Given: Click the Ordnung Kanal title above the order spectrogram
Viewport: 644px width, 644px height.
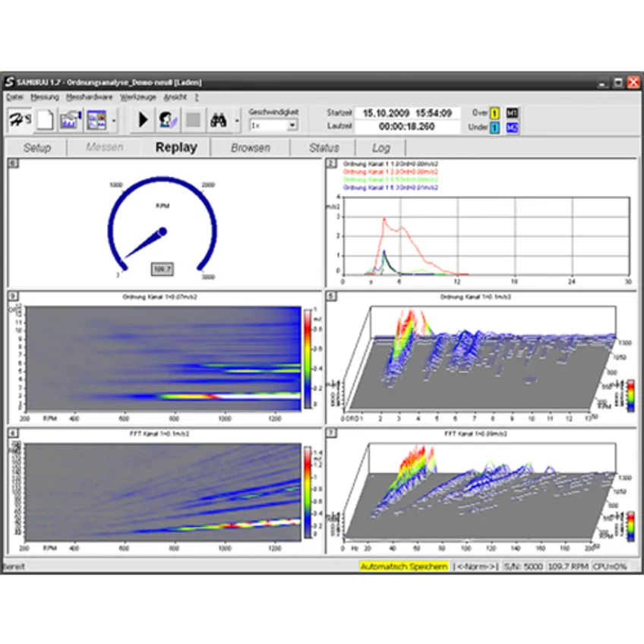Looking at the screenshot, I should pyautogui.click(x=159, y=296).
